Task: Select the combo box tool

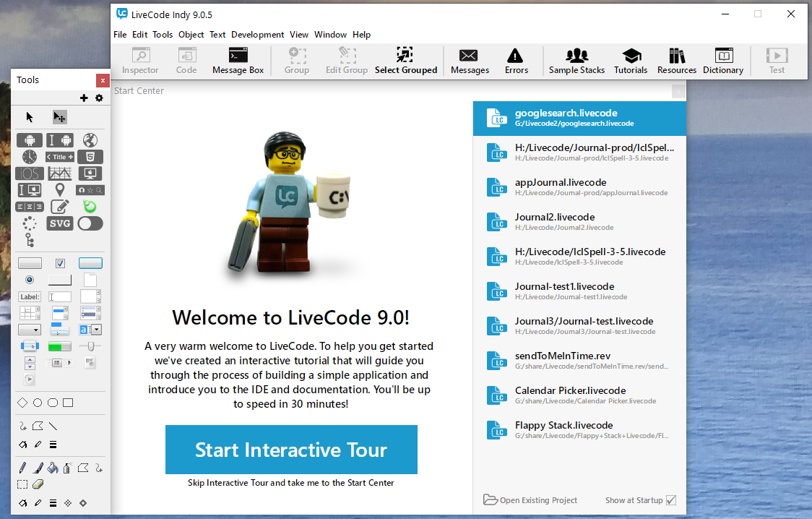Action: coord(90,330)
